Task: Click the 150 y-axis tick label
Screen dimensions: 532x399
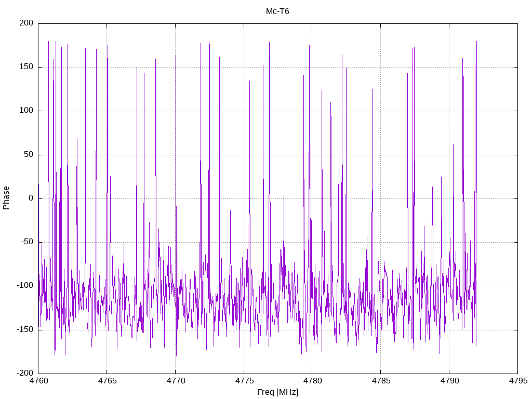Action: (26, 67)
